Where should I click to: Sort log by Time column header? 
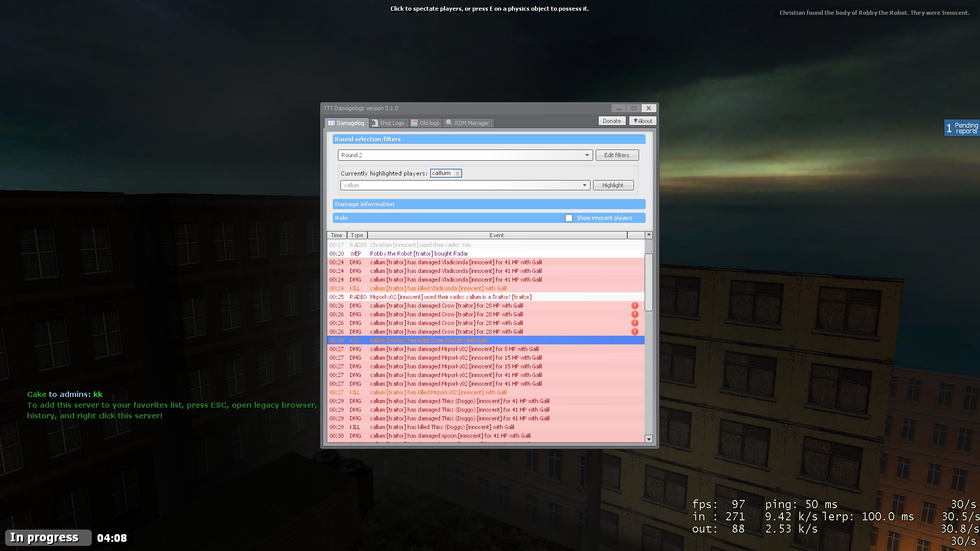[337, 235]
